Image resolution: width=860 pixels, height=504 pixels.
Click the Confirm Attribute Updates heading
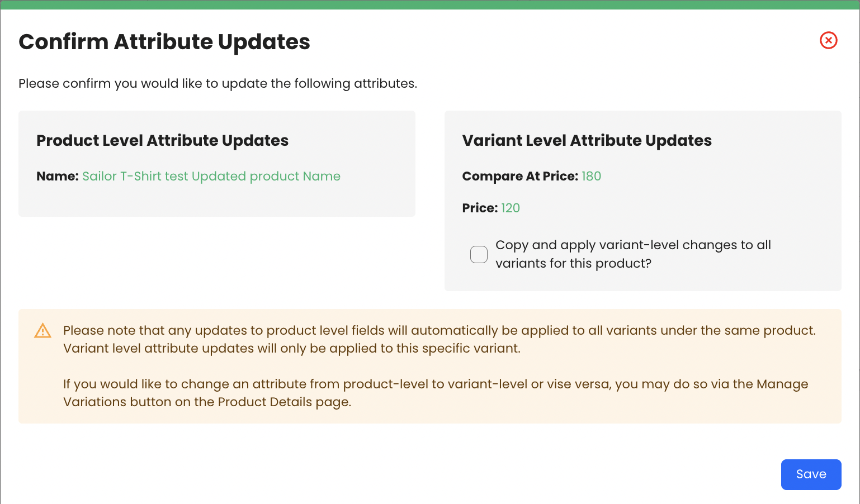pyautogui.click(x=164, y=42)
